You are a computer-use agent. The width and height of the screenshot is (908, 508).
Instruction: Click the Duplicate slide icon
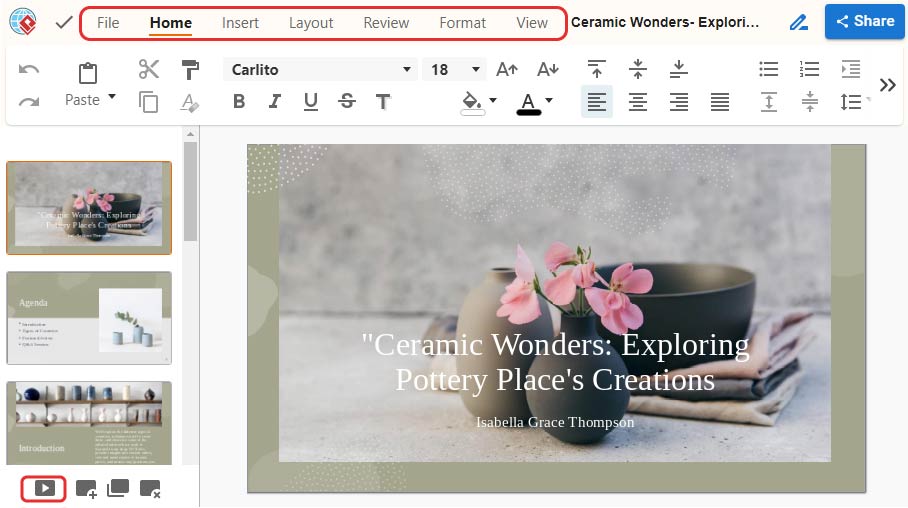[x=118, y=489]
